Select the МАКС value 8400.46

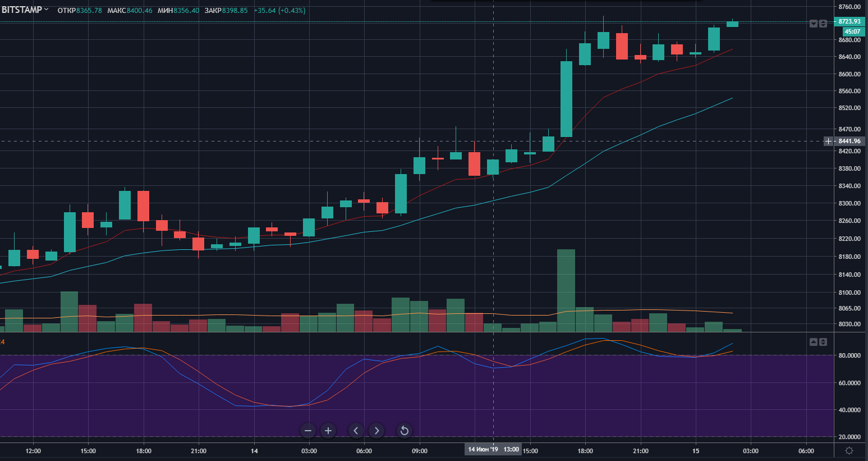[x=140, y=11]
